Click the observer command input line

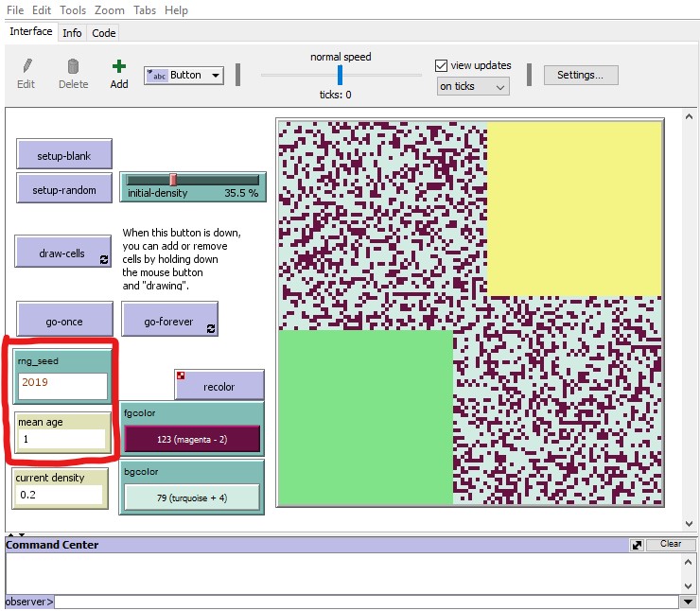pyautogui.click(x=367, y=602)
